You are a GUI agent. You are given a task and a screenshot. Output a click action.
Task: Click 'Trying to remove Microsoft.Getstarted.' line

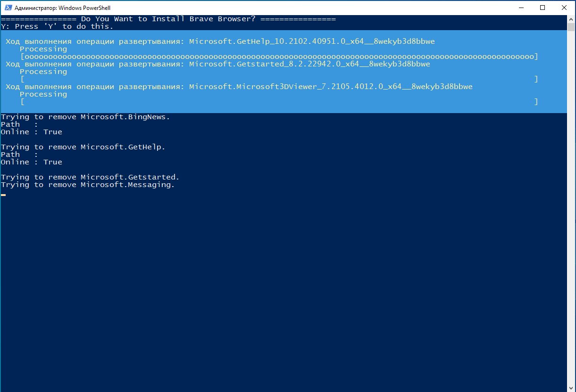[90, 177]
